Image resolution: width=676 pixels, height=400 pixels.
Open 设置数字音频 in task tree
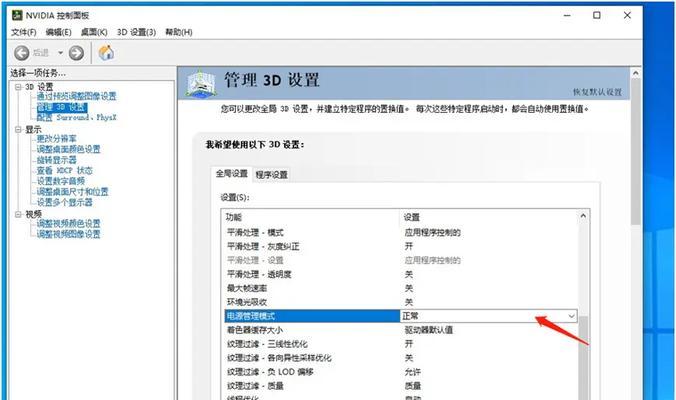point(60,181)
